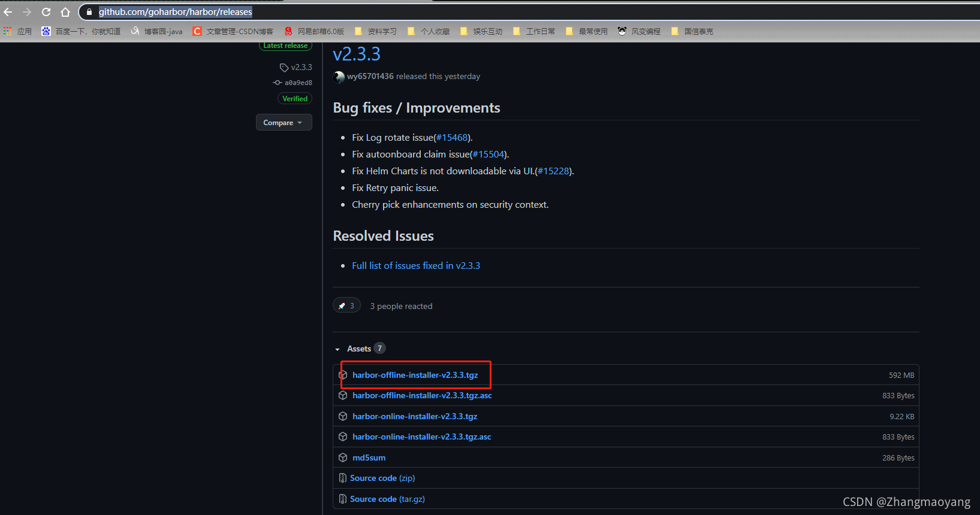
Task: Click the 286 Bytes size text
Action: pyautogui.click(x=898, y=458)
